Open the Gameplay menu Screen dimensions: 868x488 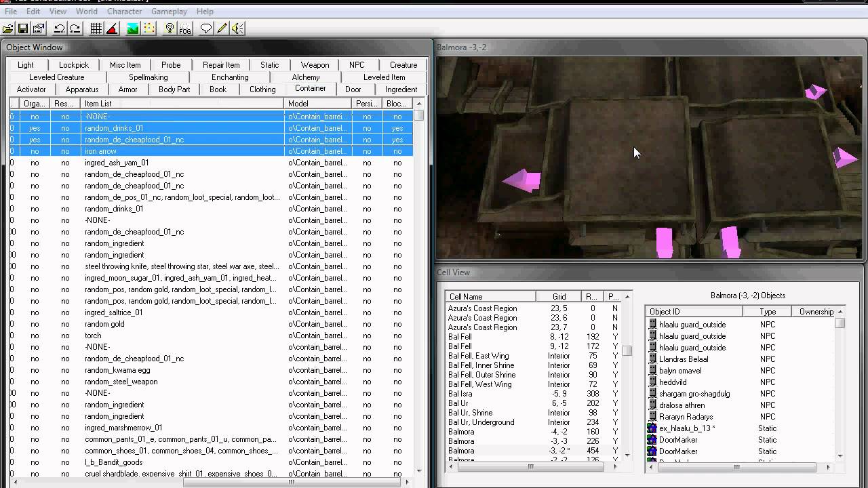click(x=169, y=12)
